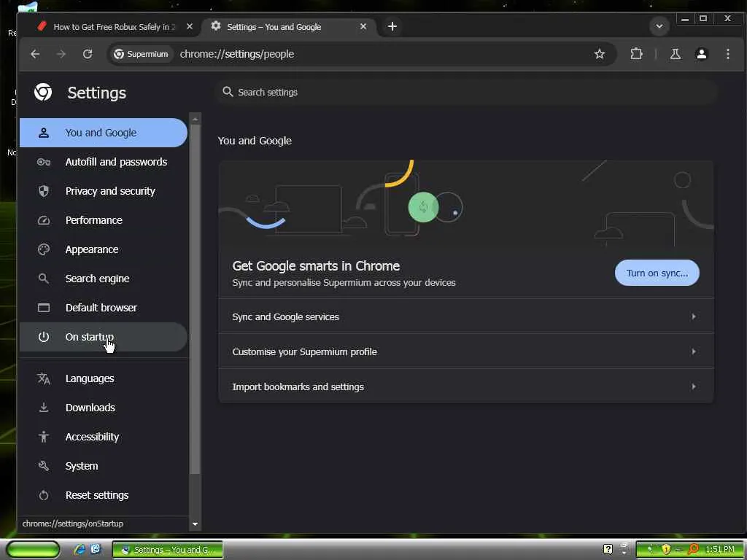Click the sidebar scroll down arrow

[x=195, y=524]
